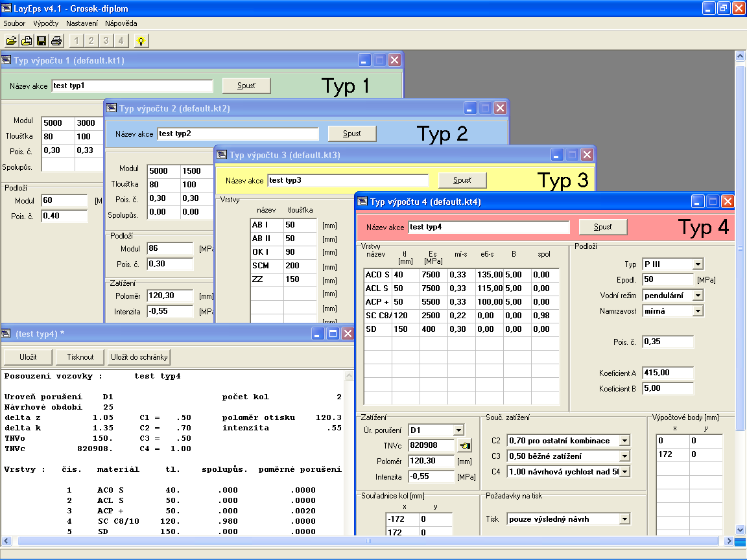This screenshot has width=747, height=560.
Task: Click Spusť in Typ 1 window
Action: pos(246,86)
